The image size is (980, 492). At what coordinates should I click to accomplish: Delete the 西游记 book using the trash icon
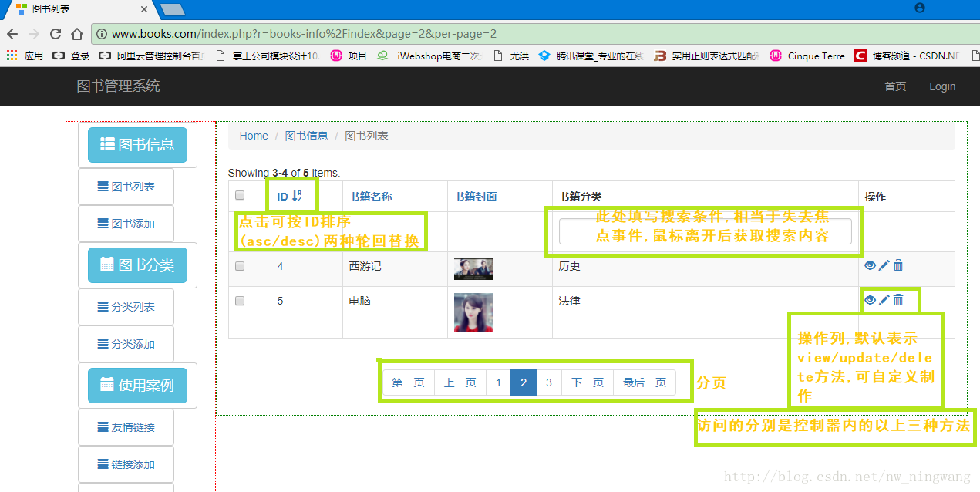tap(898, 265)
